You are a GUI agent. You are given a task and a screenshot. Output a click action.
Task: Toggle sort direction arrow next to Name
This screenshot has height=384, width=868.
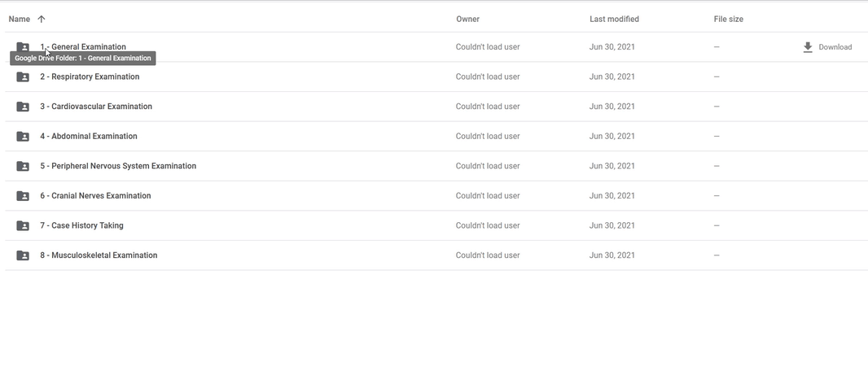click(x=41, y=19)
